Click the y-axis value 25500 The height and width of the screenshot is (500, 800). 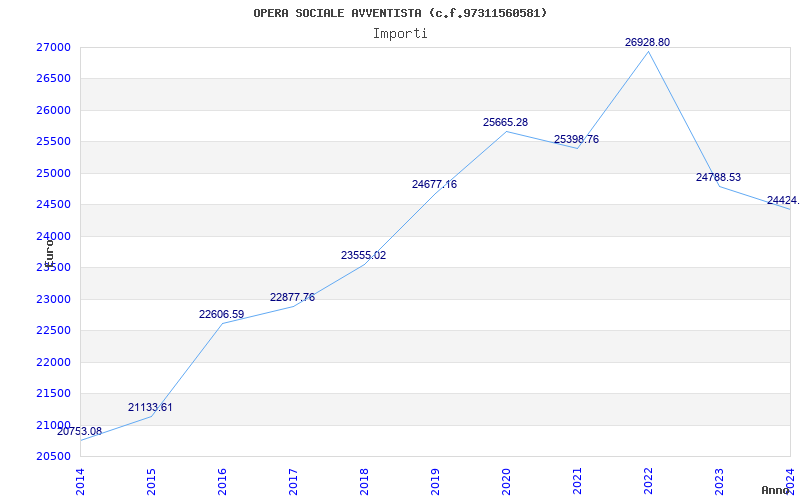(53, 142)
